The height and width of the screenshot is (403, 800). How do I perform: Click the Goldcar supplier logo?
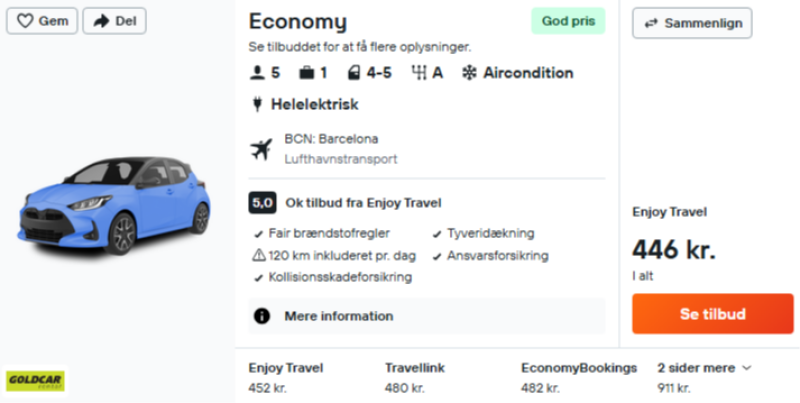coord(35,380)
